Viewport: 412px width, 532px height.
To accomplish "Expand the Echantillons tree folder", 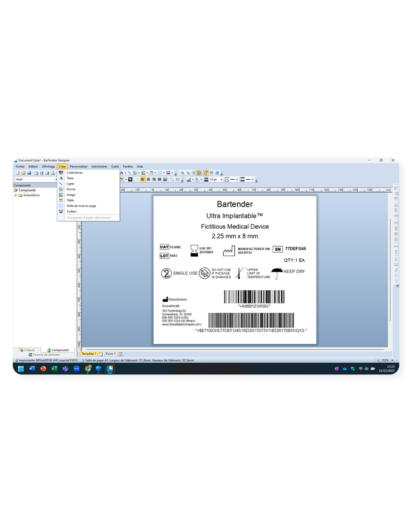I will coord(16,195).
